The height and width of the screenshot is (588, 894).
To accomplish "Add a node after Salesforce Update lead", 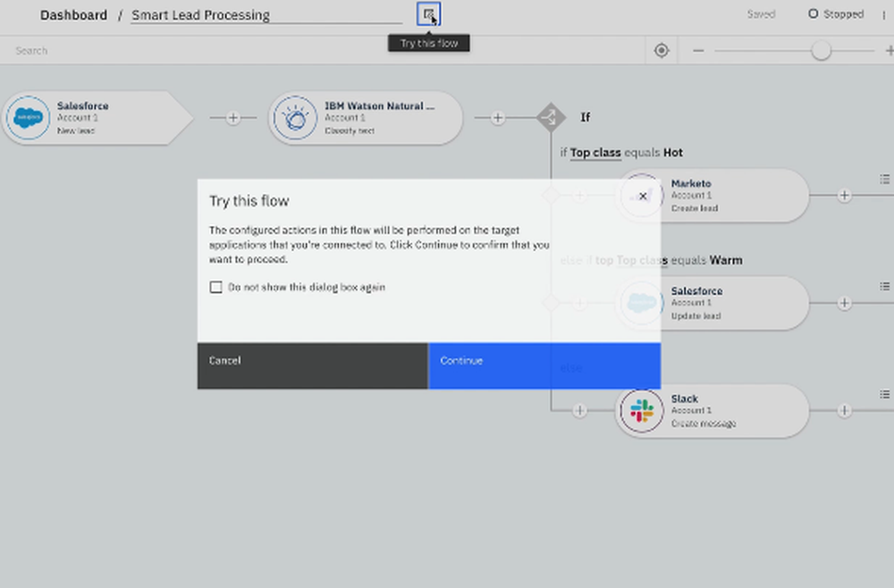I will click(x=845, y=303).
